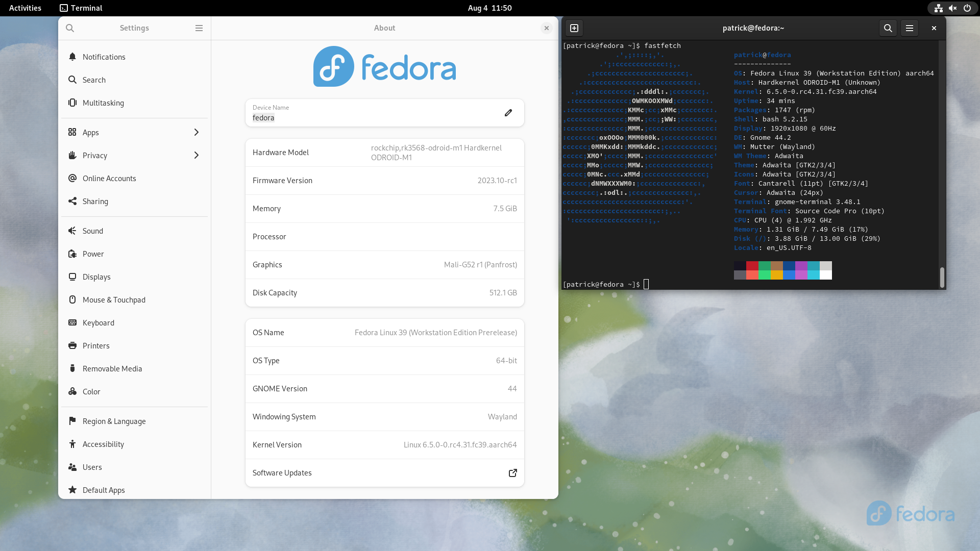Click the Processor row

(385, 237)
